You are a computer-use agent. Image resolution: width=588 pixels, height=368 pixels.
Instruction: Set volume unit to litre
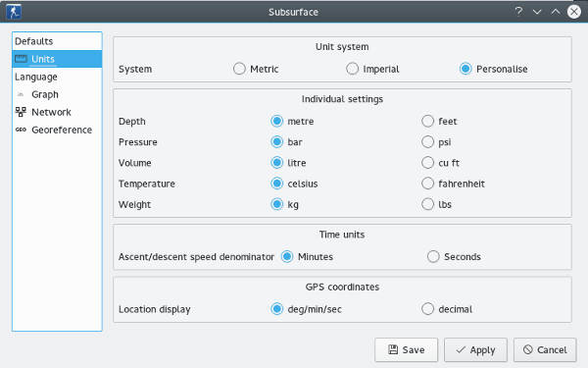288,163
